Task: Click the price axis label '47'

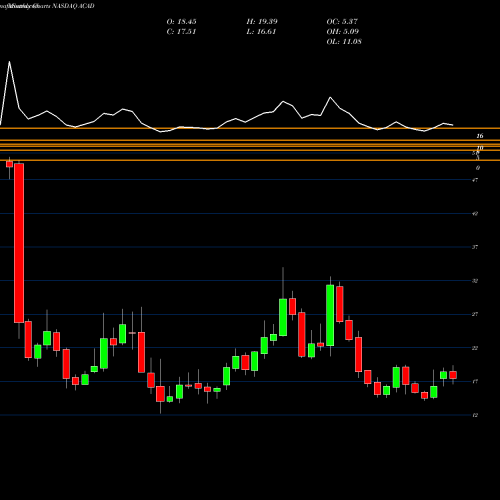Action: 475,180
